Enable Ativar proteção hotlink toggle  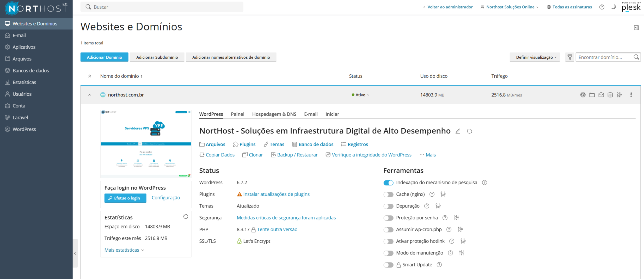click(x=388, y=241)
